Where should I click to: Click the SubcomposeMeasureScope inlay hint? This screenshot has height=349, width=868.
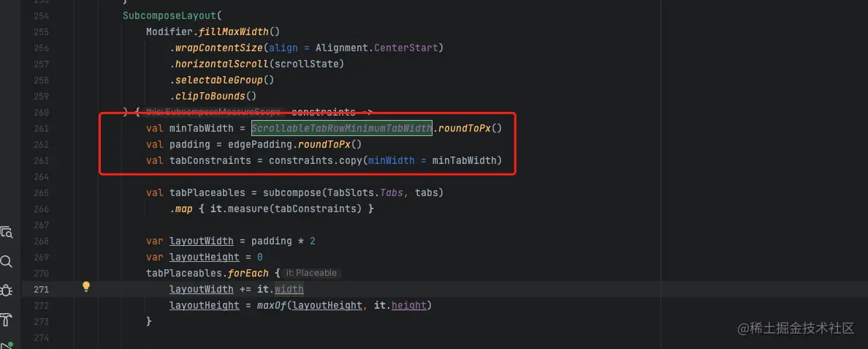(x=213, y=112)
